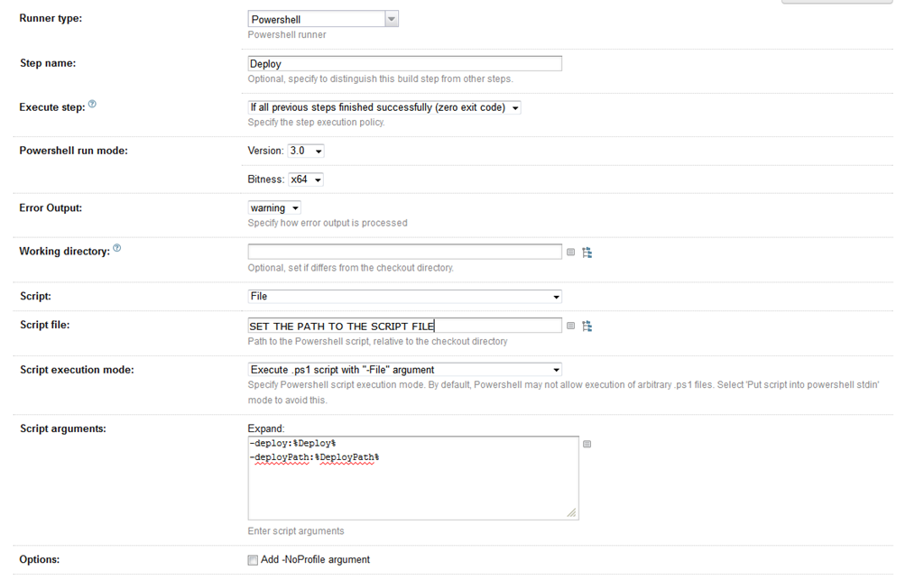Click the help icon beside Working directory

(x=116, y=249)
